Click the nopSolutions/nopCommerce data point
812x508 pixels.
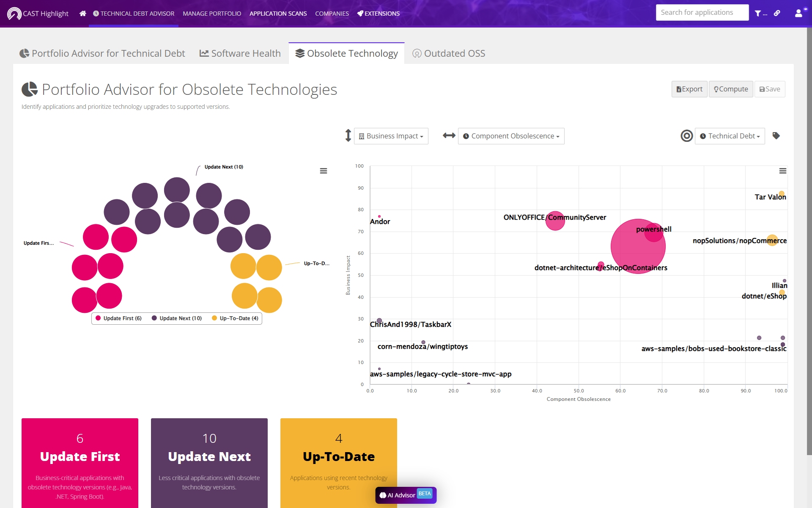(772, 240)
